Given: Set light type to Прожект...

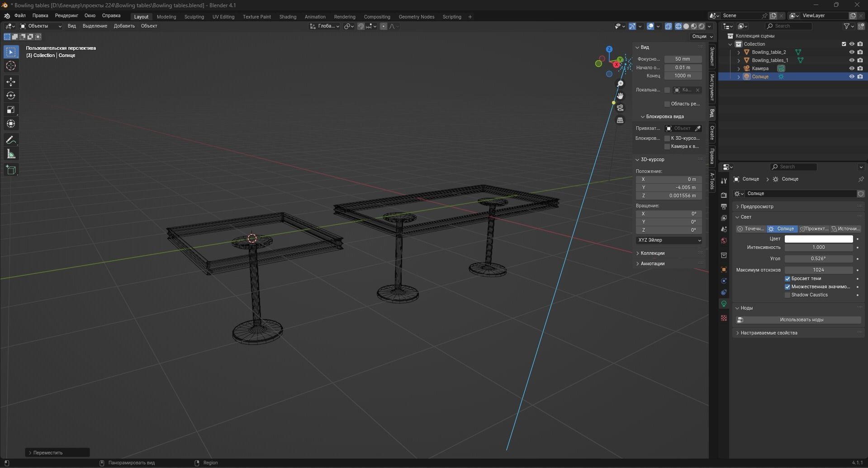Looking at the screenshot, I should point(814,229).
